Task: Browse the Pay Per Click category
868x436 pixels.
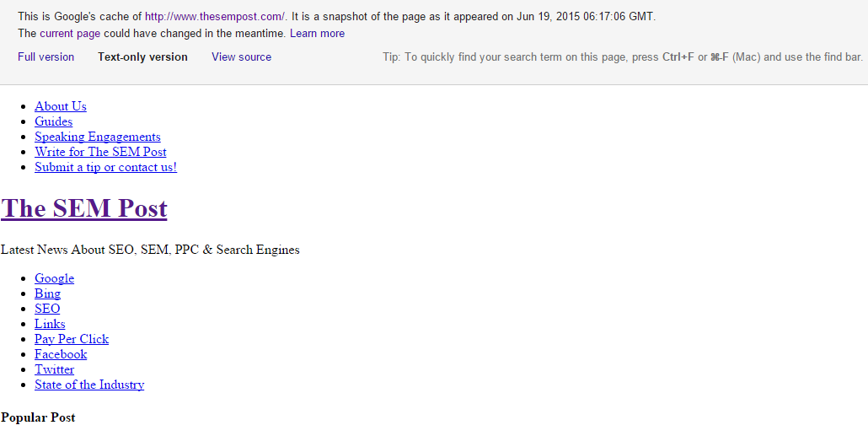Action: (x=72, y=339)
